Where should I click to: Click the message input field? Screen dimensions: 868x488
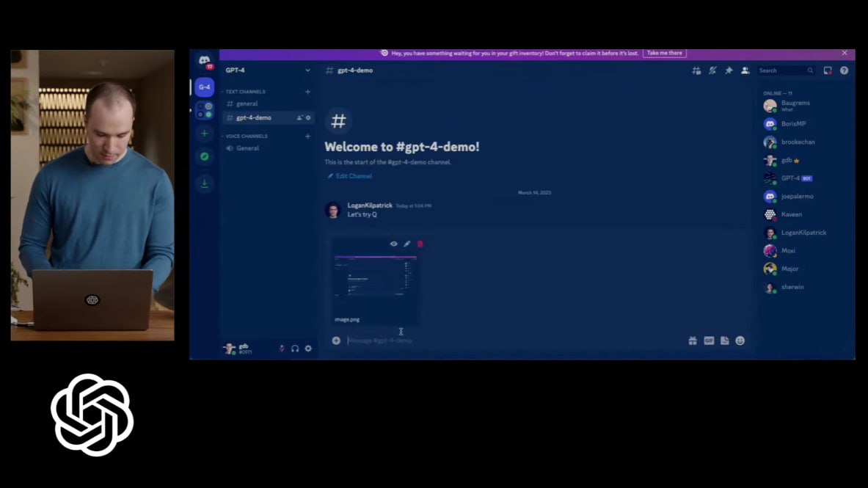pos(506,340)
